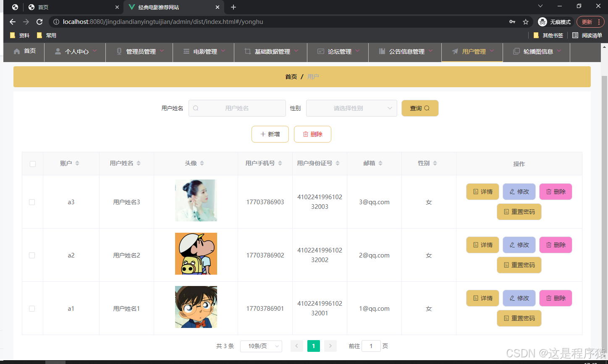
Task: Expand the 个人中心 menu arrow
Action: point(95,51)
